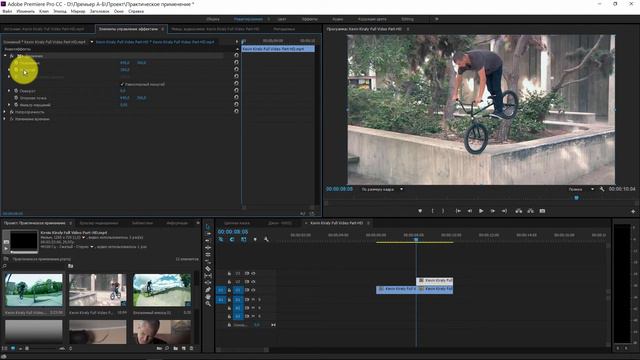Reset the Motion effect parameters
Viewport: 640px width, 360px height.
click(236, 55)
